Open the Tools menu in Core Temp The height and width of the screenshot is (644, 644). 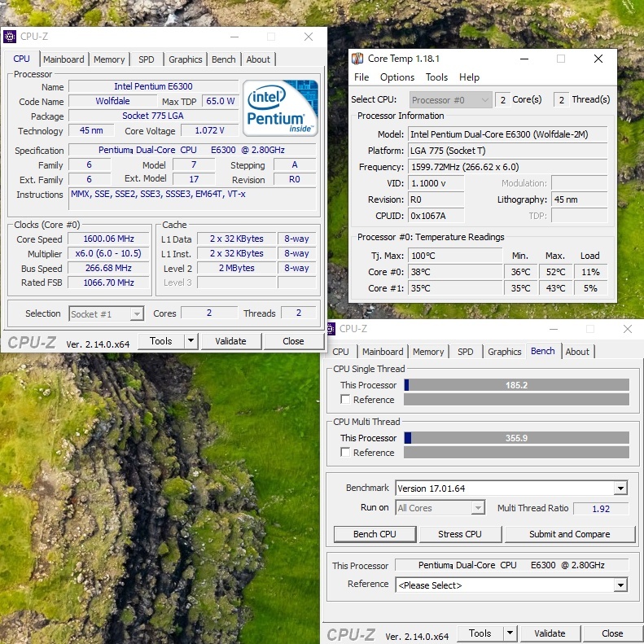click(436, 77)
